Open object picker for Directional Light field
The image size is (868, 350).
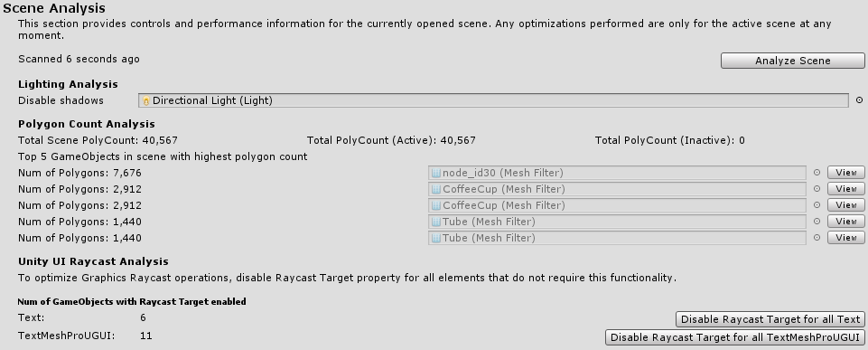click(x=859, y=100)
